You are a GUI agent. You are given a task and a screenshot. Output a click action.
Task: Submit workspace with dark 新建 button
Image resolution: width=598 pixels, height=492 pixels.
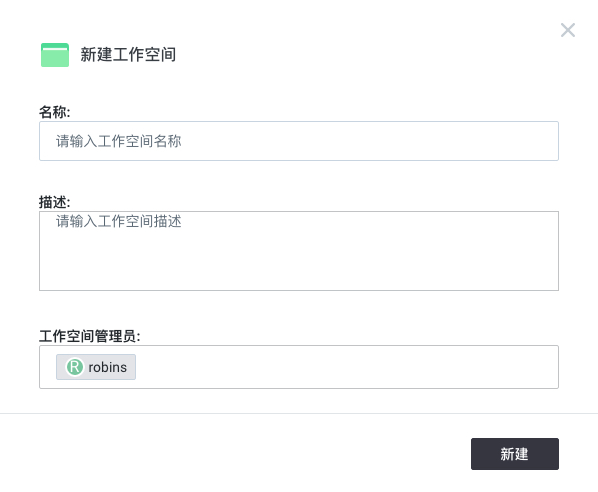pyautogui.click(x=515, y=454)
